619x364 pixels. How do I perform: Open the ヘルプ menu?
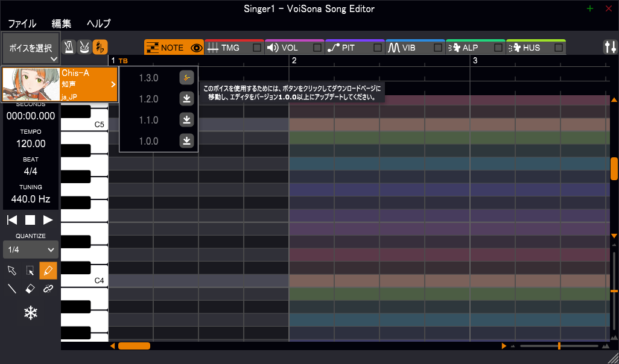coord(99,24)
